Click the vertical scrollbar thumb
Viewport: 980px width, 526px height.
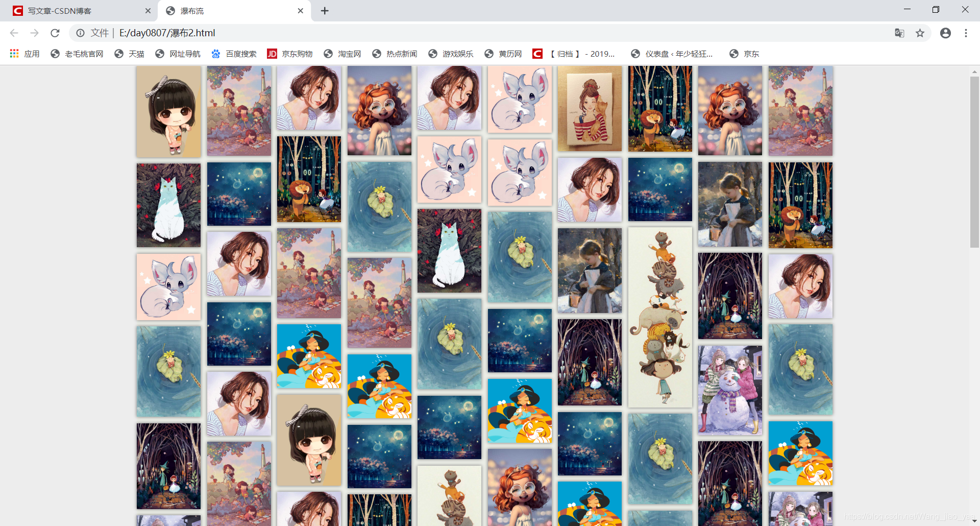[974, 161]
